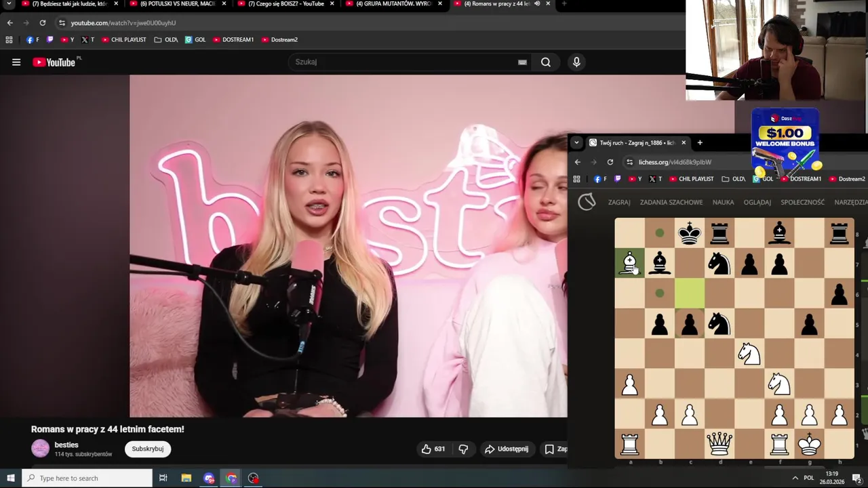Open Twitch bookmark in YouTube window
This screenshot has width=868, height=488.
click(x=50, y=40)
